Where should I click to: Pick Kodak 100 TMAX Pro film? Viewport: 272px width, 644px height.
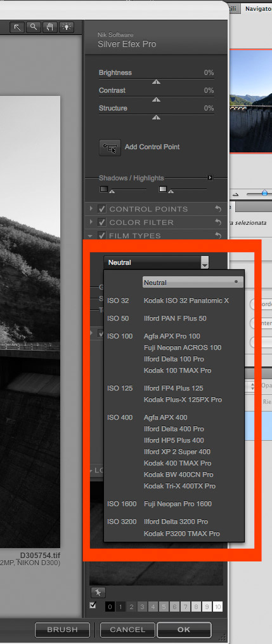[178, 370]
